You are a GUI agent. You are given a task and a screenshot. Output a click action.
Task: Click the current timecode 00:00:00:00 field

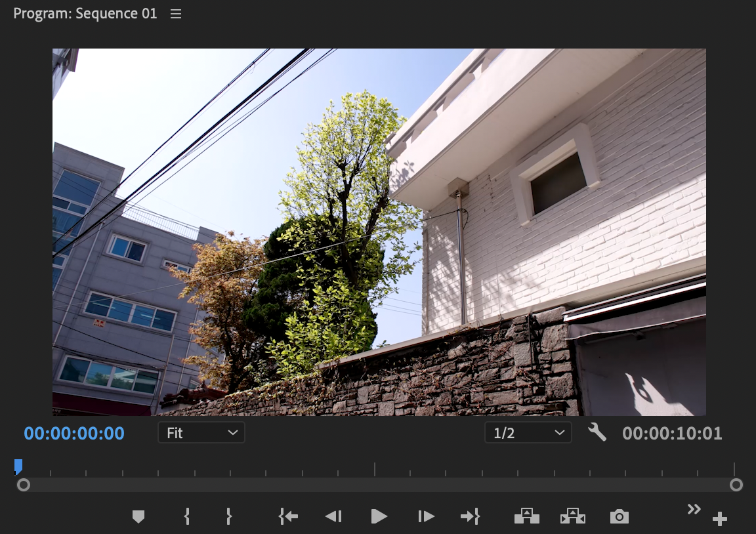[x=73, y=433]
